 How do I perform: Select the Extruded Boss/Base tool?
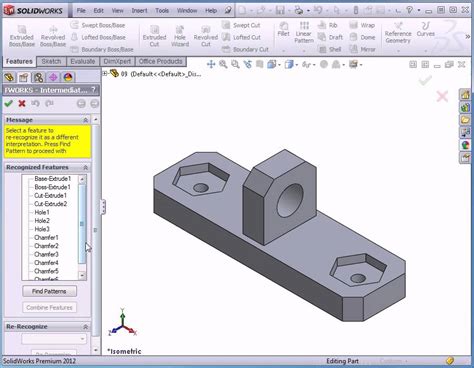click(x=22, y=36)
